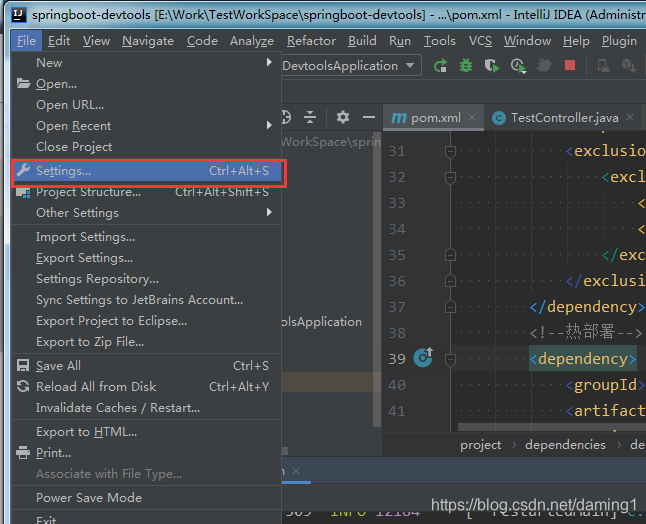This screenshot has width=646, height=524.
Task: Close the bottom tool window tab
Action: coord(296,470)
